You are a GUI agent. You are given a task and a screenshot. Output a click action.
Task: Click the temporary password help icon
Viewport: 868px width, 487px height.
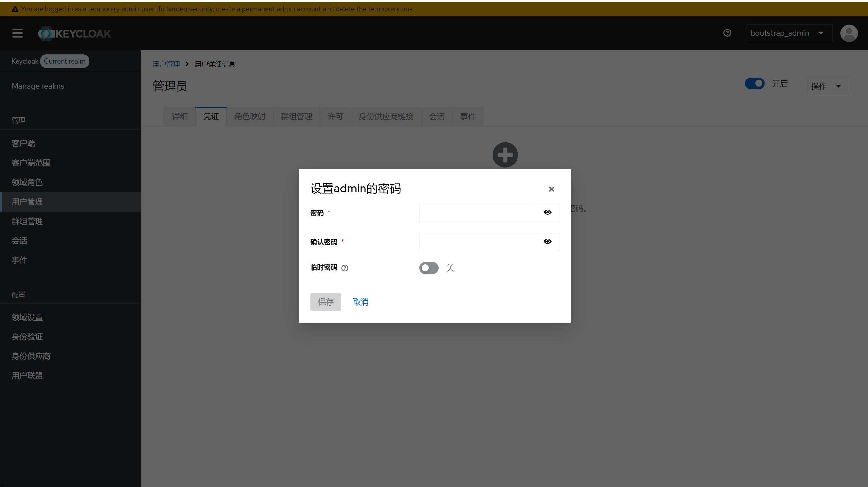(x=345, y=268)
